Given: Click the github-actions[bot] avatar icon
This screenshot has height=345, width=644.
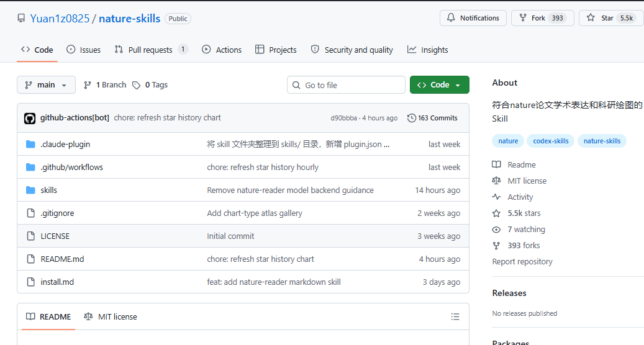Looking at the screenshot, I should 30,118.
